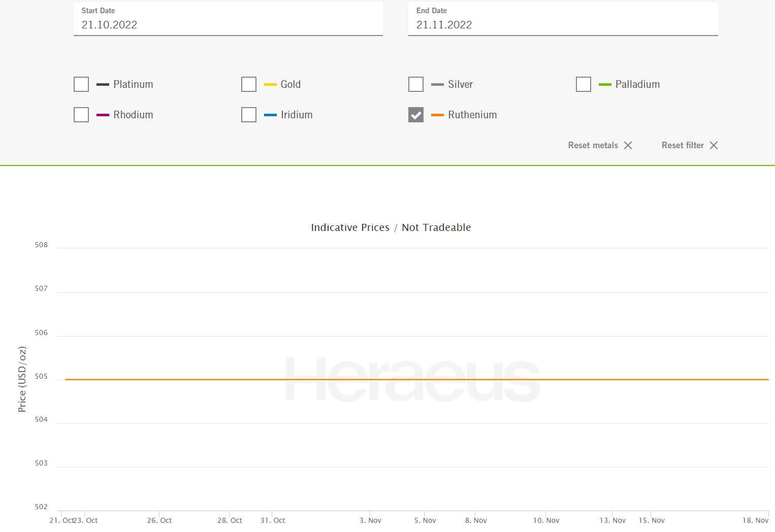Click the 502 price axis value
The image size is (775, 532).
[x=41, y=507]
